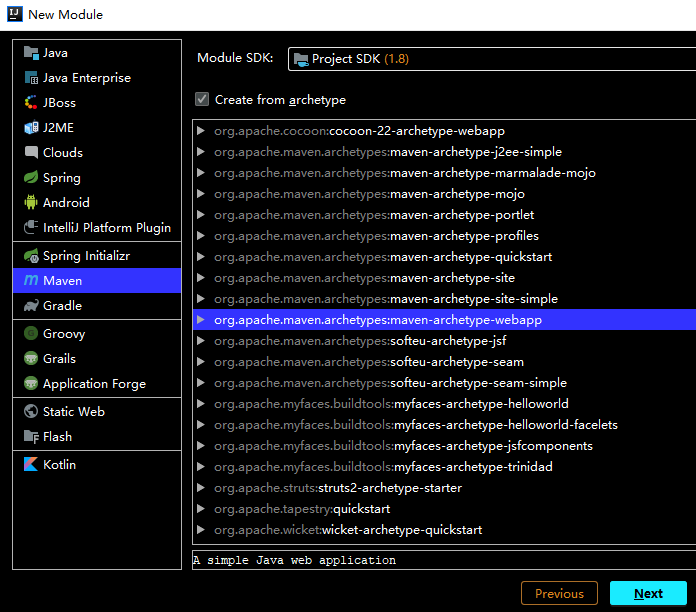Image resolution: width=696 pixels, height=612 pixels.
Task: Click the Android robot icon
Action: pyautogui.click(x=31, y=202)
